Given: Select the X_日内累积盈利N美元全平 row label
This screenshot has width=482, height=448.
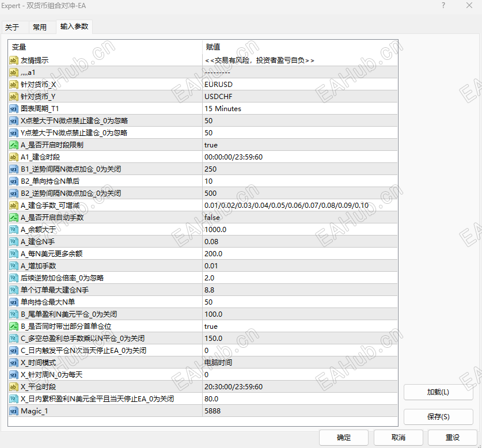Looking at the screenshot, I should point(97,399).
